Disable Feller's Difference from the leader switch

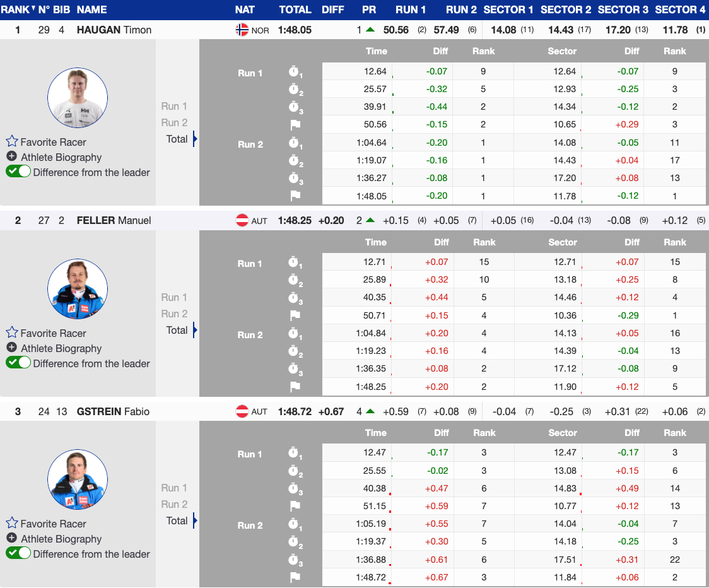pyautogui.click(x=18, y=363)
